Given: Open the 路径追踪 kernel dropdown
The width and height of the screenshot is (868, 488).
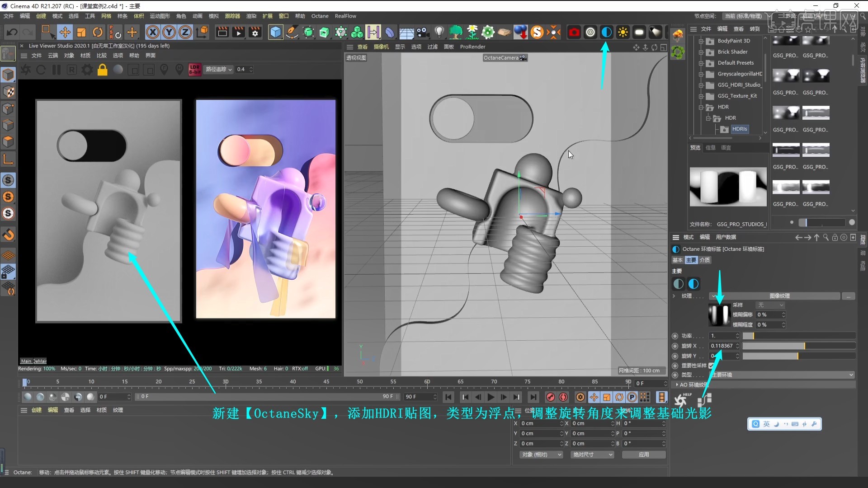Looking at the screenshot, I should (x=219, y=70).
